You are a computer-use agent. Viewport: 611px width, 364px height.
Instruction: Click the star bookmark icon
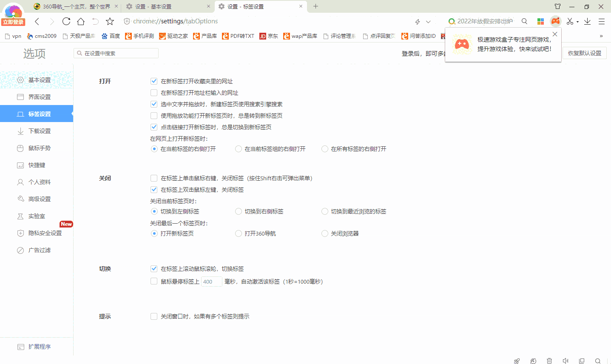(110, 21)
